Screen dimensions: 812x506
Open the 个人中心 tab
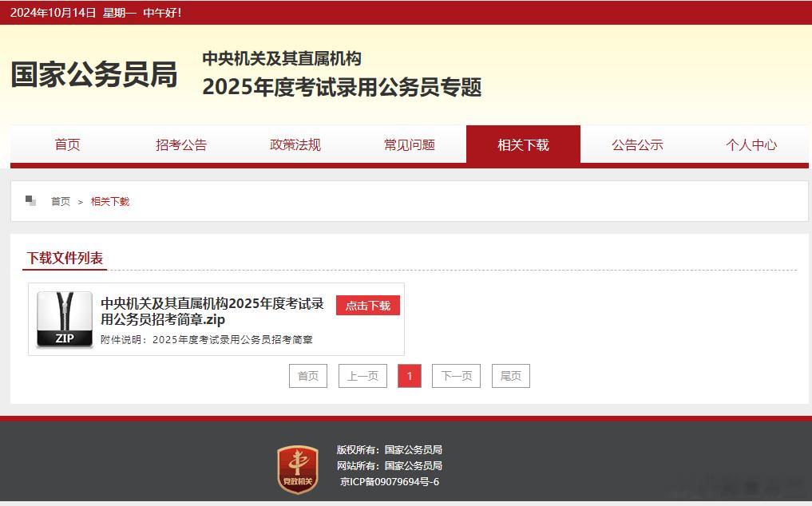751,144
